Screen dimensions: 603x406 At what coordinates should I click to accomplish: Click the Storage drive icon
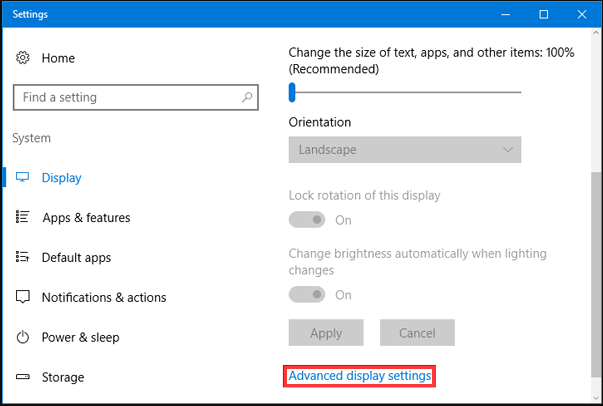click(22, 376)
